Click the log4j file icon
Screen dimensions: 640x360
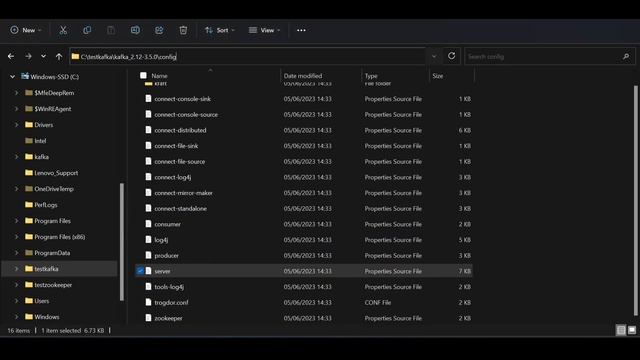click(148, 240)
